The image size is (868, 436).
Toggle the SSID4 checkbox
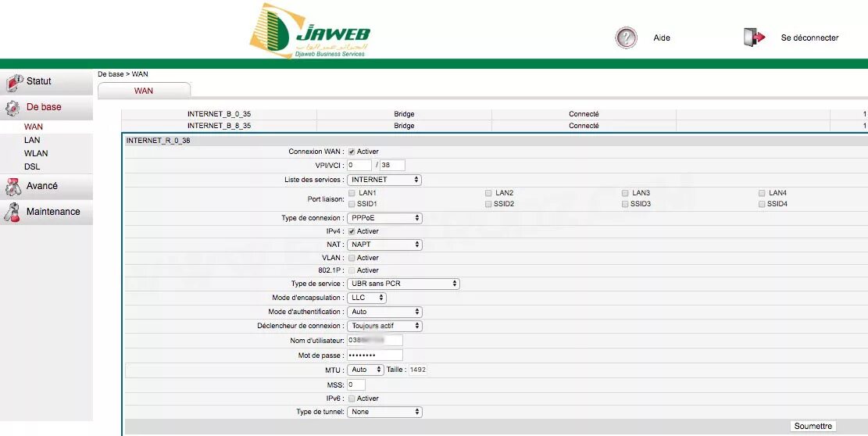point(762,204)
